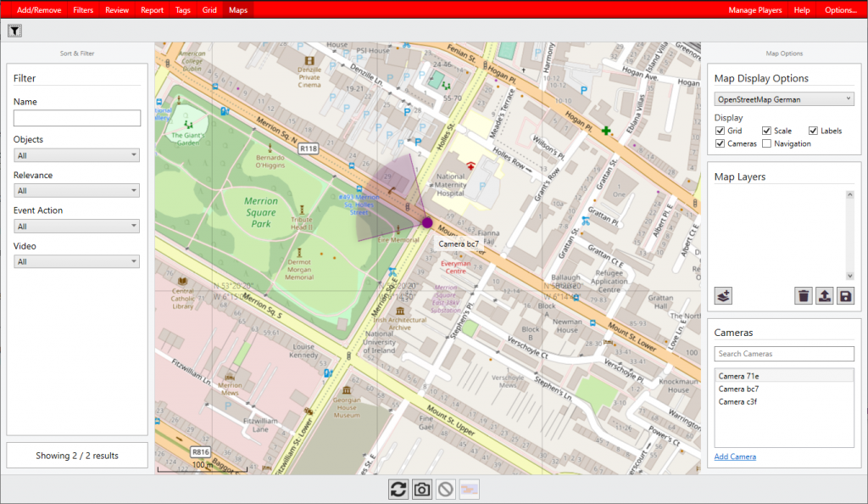
Task: Click the Showing 2 / 2 results text
Action: click(x=77, y=456)
